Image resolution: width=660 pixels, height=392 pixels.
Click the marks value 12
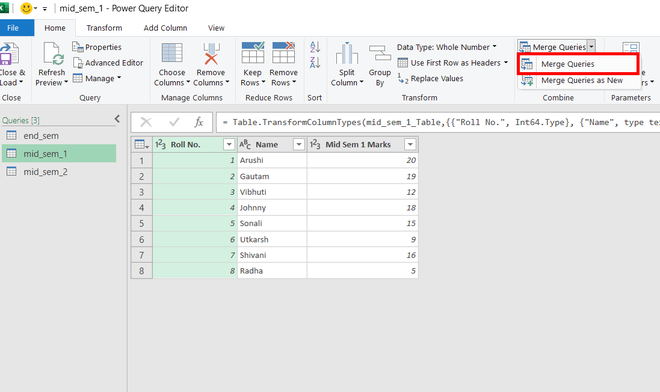(362, 192)
